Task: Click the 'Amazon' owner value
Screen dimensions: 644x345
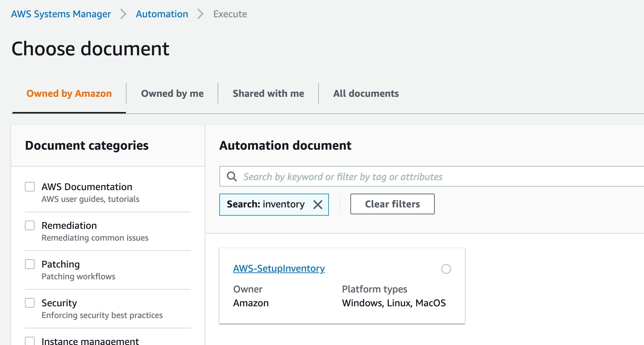Action: coord(251,303)
